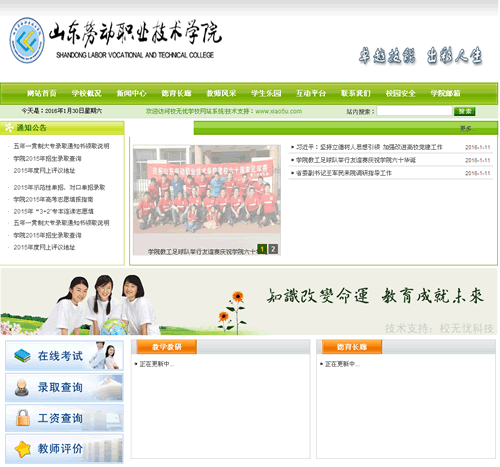Open 在线考试 books icon button
The width and height of the screenshot is (500, 467).
point(64,356)
